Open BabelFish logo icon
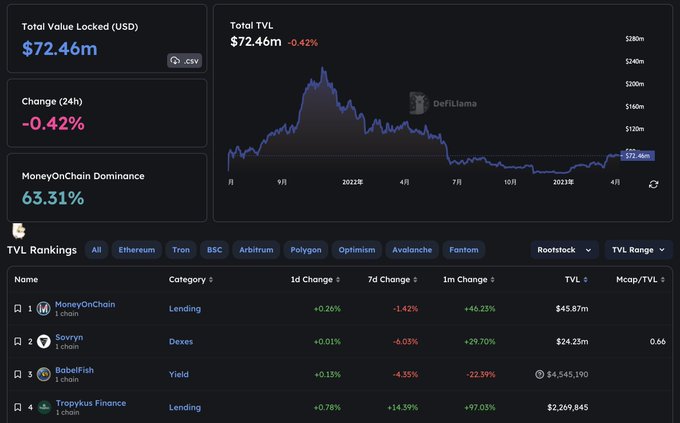 (43, 374)
